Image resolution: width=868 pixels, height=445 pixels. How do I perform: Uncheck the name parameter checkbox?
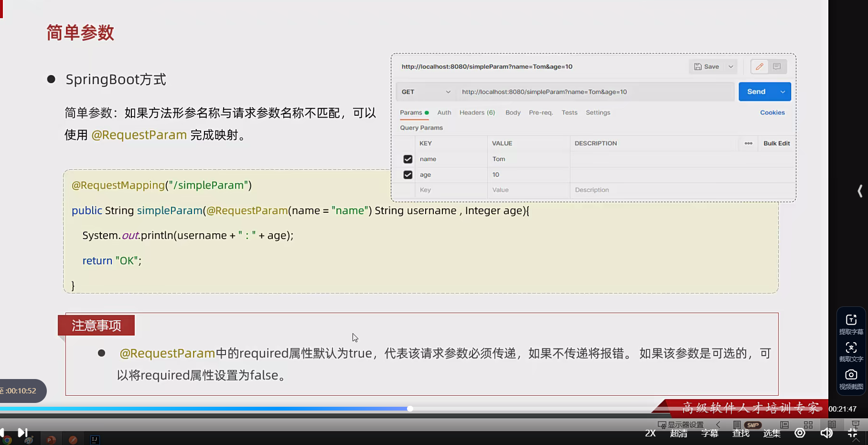407,159
